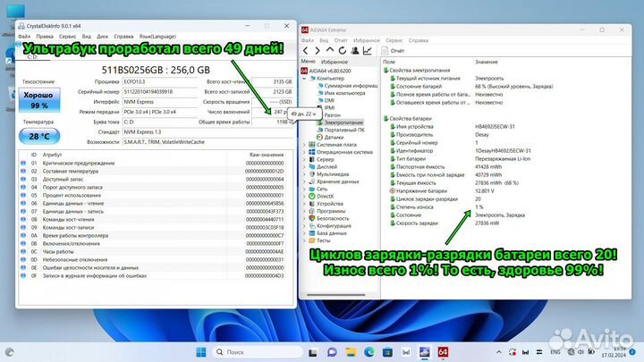Open Правка menu in CrystalDiskInfo

pos(45,37)
